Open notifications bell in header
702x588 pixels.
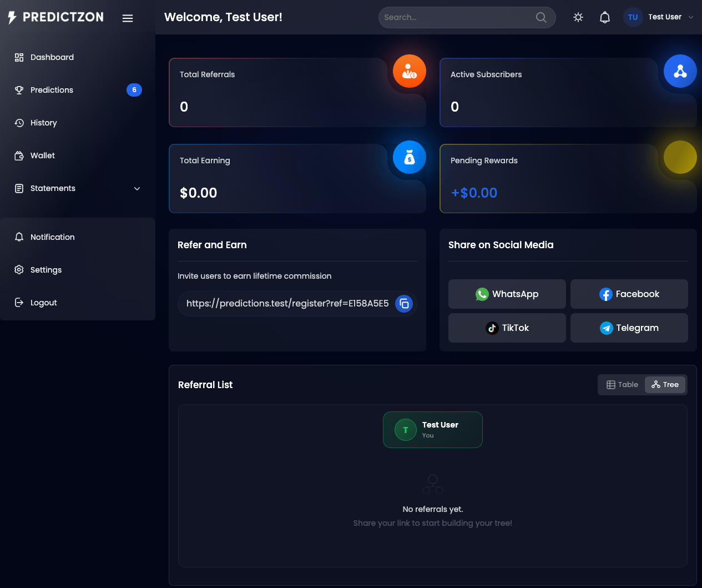pos(605,17)
